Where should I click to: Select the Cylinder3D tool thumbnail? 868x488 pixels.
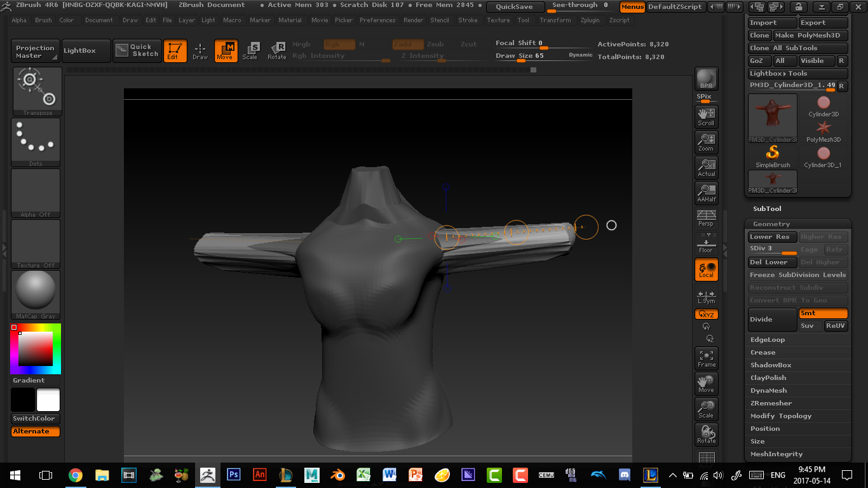click(824, 106)
